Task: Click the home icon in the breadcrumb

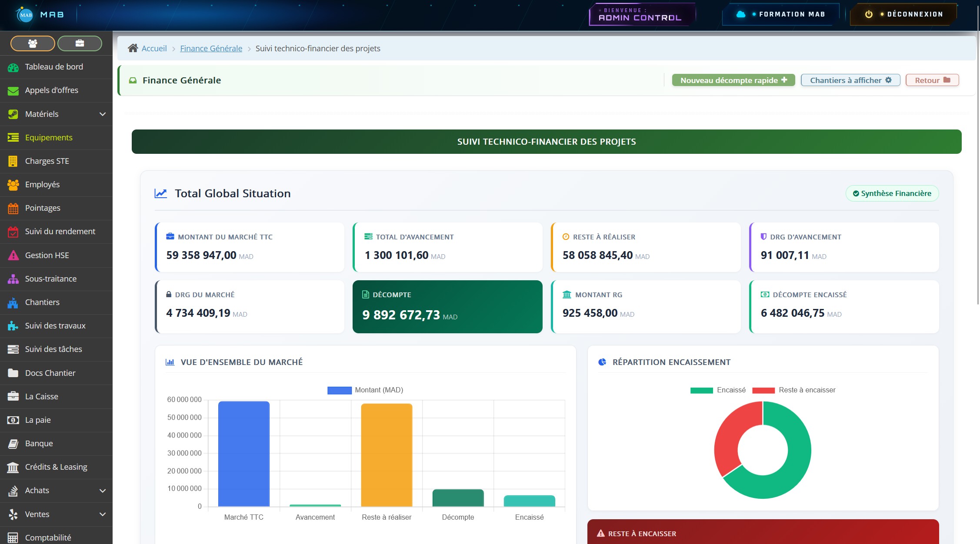Action: [133, 48]
